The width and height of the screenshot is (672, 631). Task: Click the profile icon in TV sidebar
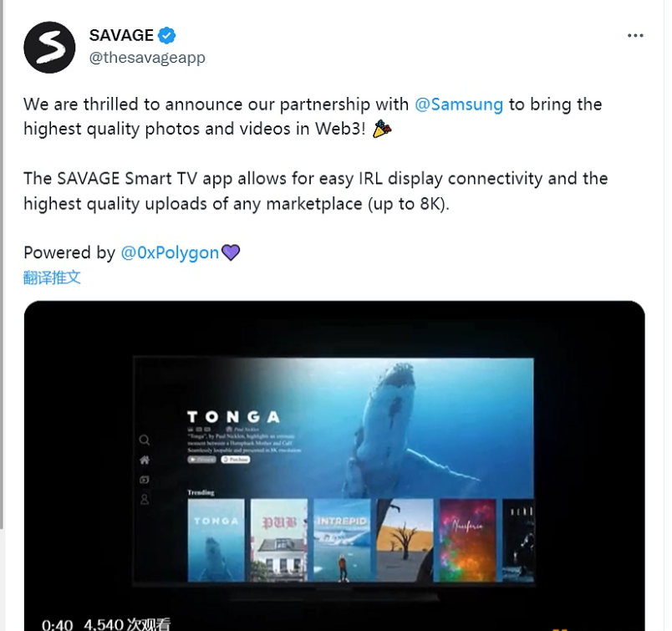145,500
